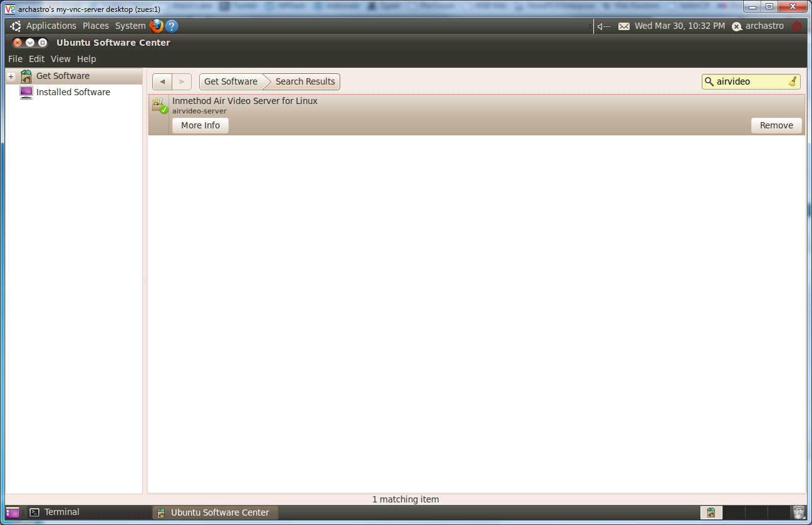Click the broom icon to clear search
The width and height of the screenshot is (812, 525).
click(793, 81)
